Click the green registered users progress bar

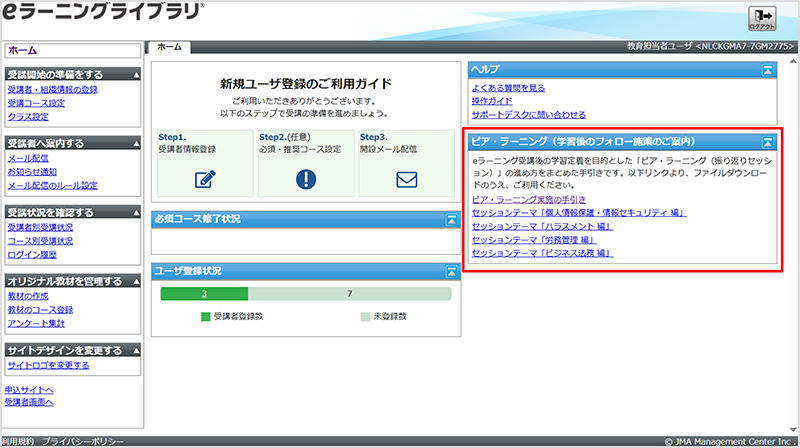click(x=204, y=295)
